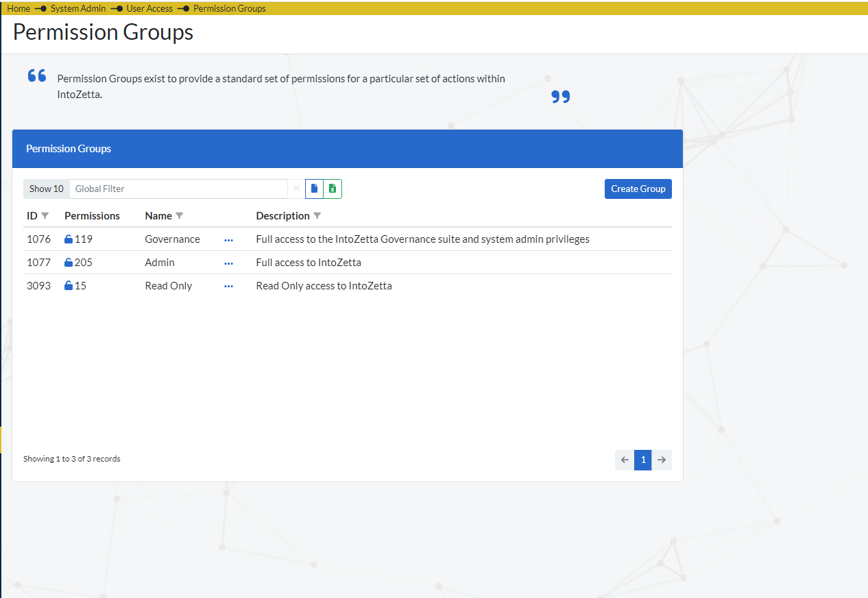Click the lock icon for Governance group
Image resolution: width=868 pixels, height=598 pixels.
click(x=69, y=239)
